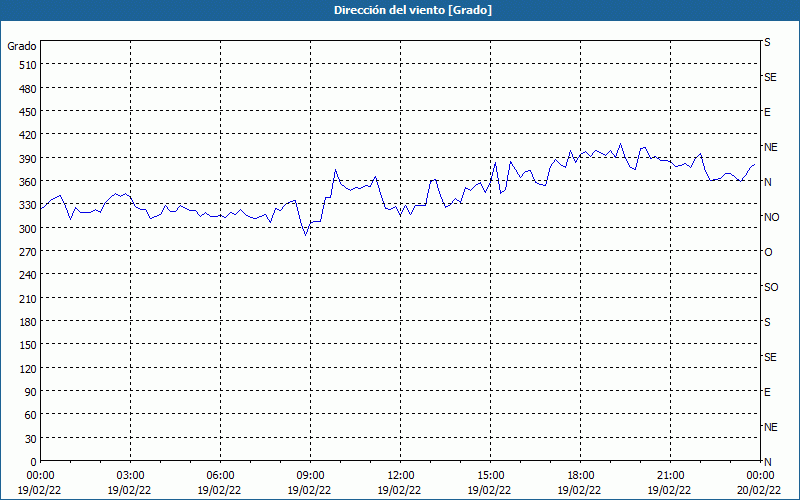
Task: Select the 'O' compass label on the right axis
Action: tap(768, 252)
